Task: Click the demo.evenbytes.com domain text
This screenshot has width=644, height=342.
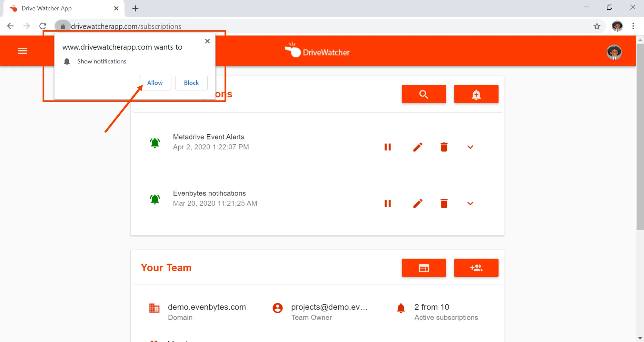Action: [x=207, y=307]
